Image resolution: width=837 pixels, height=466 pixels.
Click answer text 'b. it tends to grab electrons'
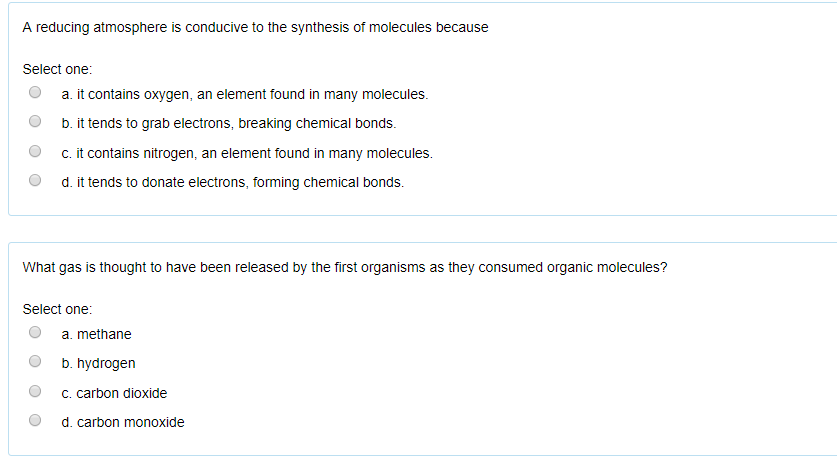(228, 124)
